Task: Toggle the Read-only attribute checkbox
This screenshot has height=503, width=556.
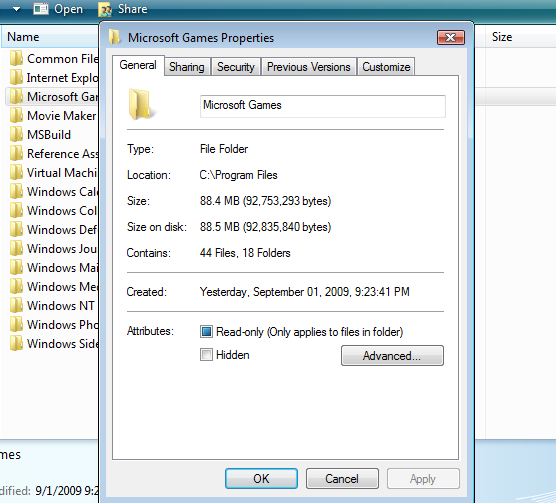Action: tap(206, 332)
